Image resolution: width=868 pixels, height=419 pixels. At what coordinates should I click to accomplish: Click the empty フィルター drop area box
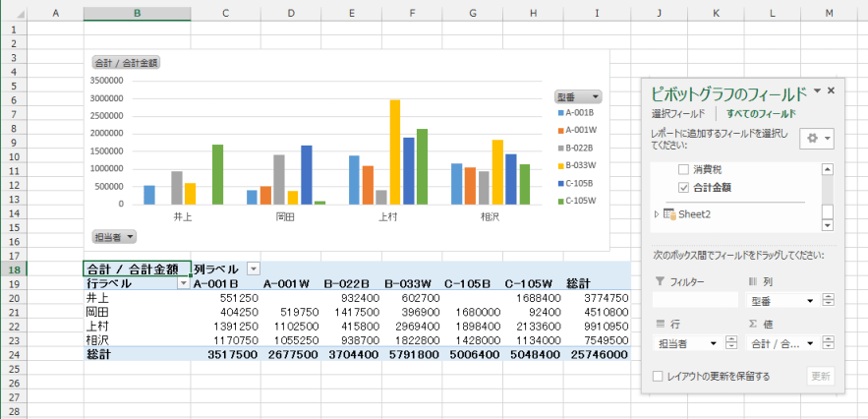click(694, 300)
